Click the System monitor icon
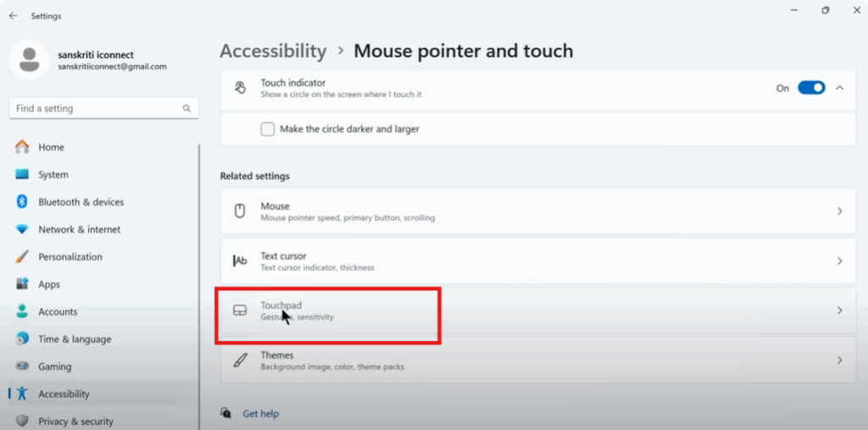 tap(22, 175)
